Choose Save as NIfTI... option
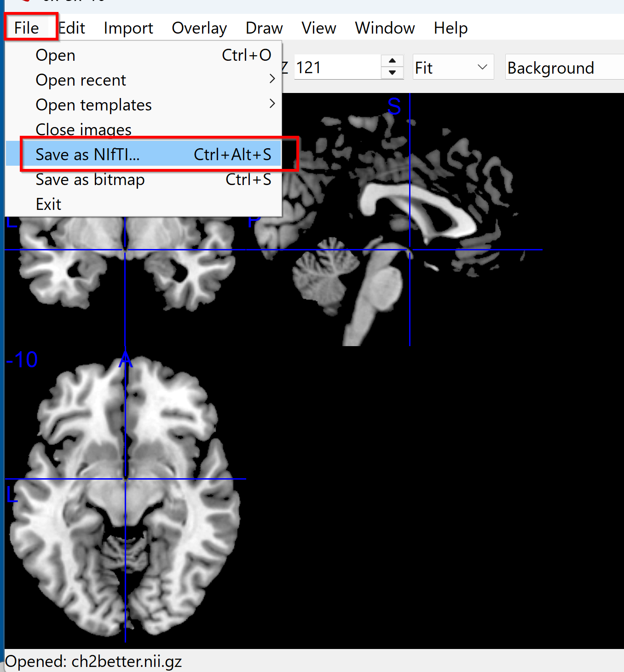This screenshot has width=624, height=672. (87, 155)
